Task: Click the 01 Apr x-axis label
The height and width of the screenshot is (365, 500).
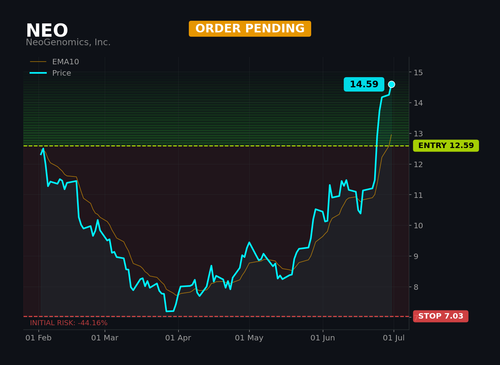Action: point(178,338)
